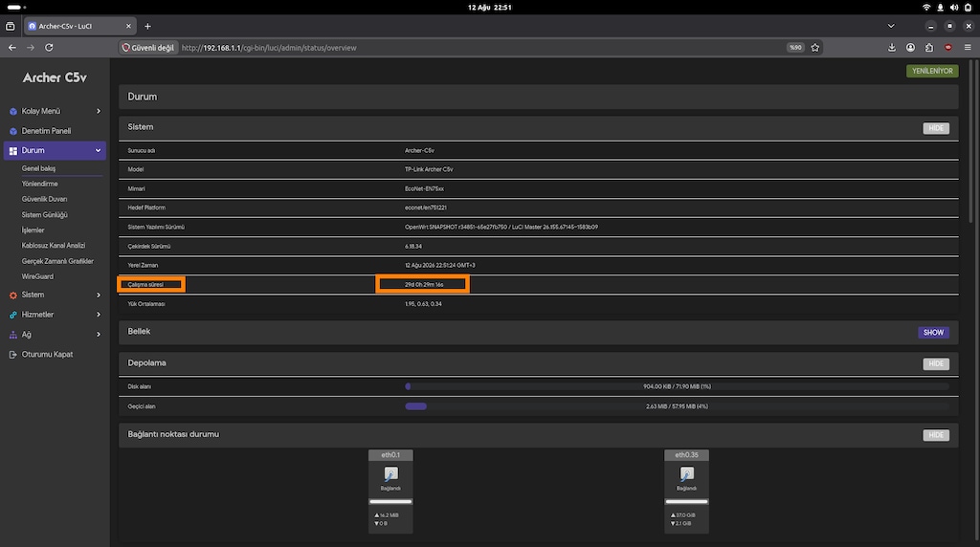The width and height of the screenshot is (980, 547).
Task: Go forward with browser forward arrow
Action: click(x=30, y=48)
